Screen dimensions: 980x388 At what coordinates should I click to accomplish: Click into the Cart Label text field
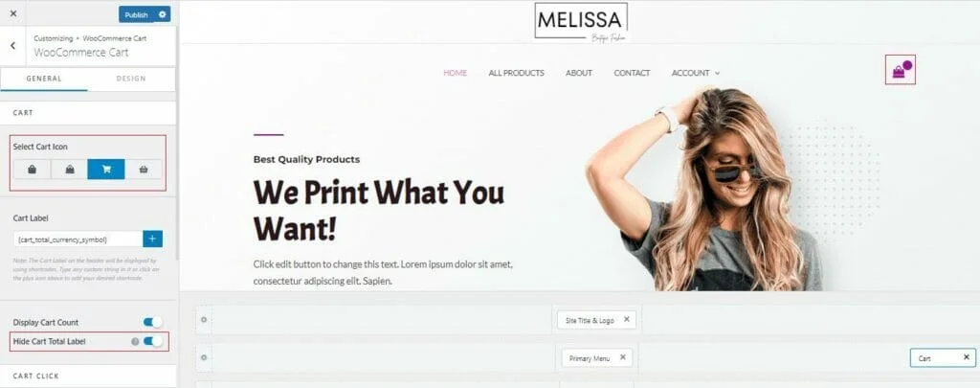(x=78, y=240)
